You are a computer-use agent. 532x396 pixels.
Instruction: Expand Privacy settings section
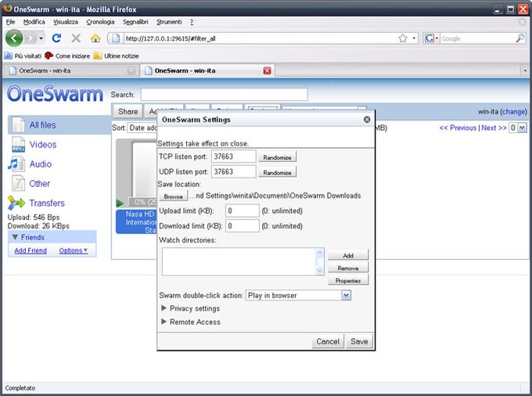coord(191,308)
